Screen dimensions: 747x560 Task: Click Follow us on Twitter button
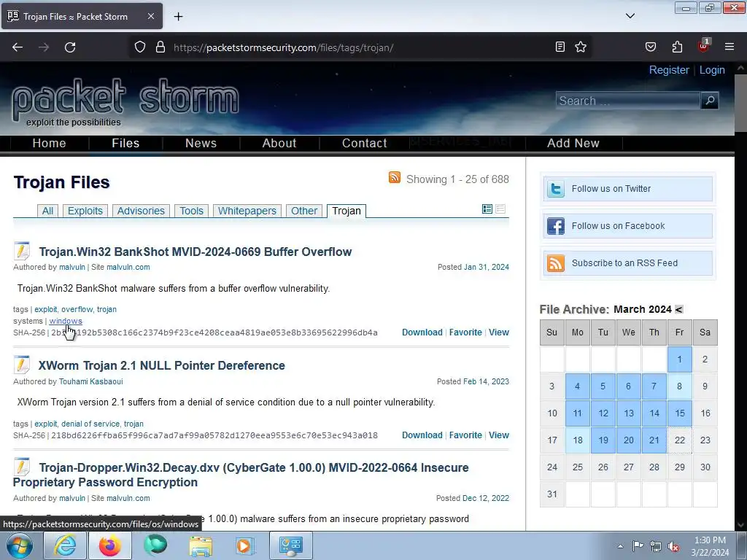(x=628, y=189)
